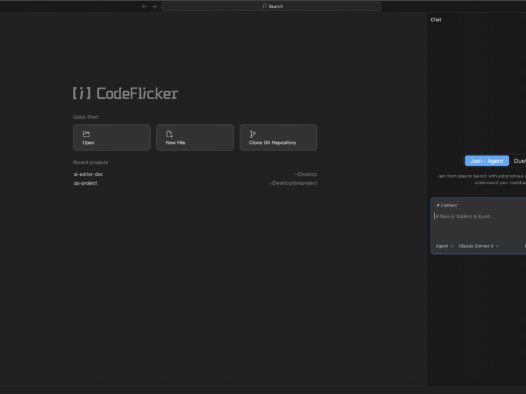
Task: Click the ~/Desktop path of ai-editor-doc
Action: click(x=305, y=174)
